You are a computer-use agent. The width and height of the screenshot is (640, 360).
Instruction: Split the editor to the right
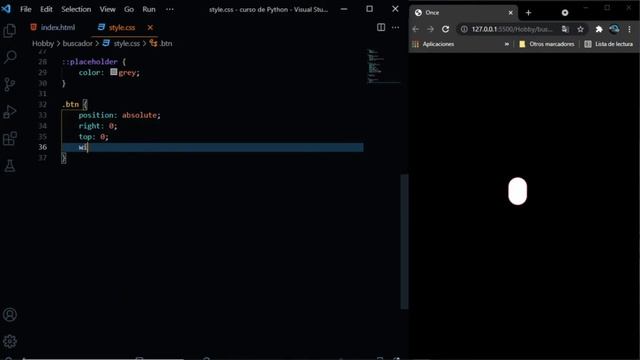coord(381,27)
